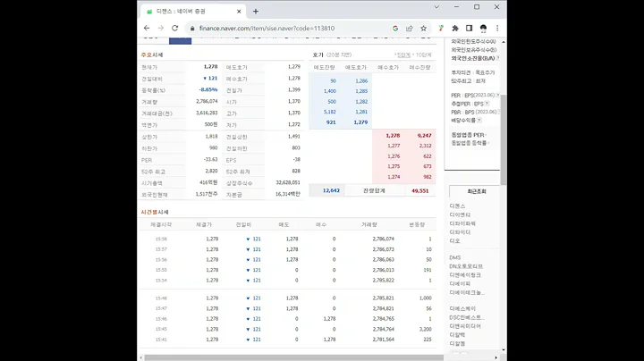
Task: Click the help icon beside PBR BPS(2023.06)
Action: pyautogui.click(x=498, y=112)
